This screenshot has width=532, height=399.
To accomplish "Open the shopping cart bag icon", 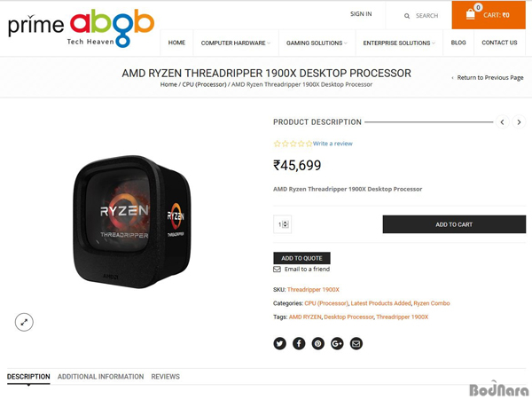I will 470,14.
